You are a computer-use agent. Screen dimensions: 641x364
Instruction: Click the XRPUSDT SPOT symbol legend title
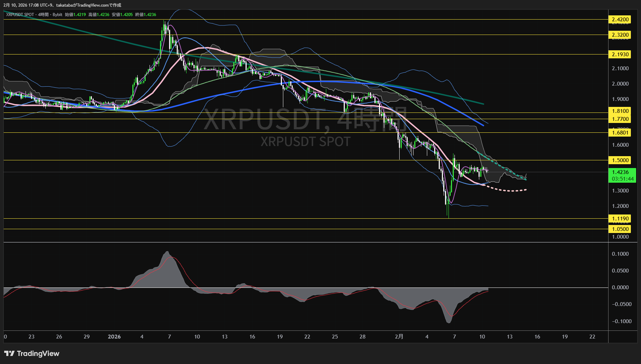[20, 15]
